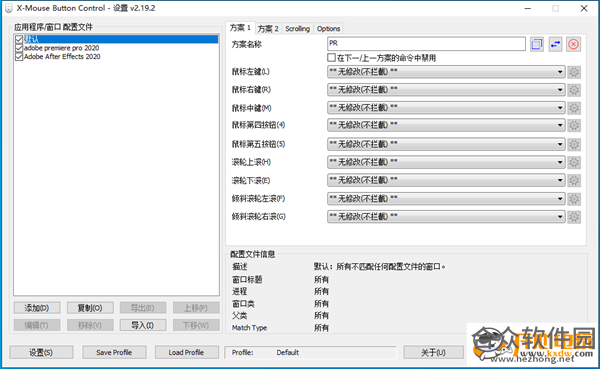
Task: Open gear settings for 鼠标第五按钮(5)
Action: 574,144
